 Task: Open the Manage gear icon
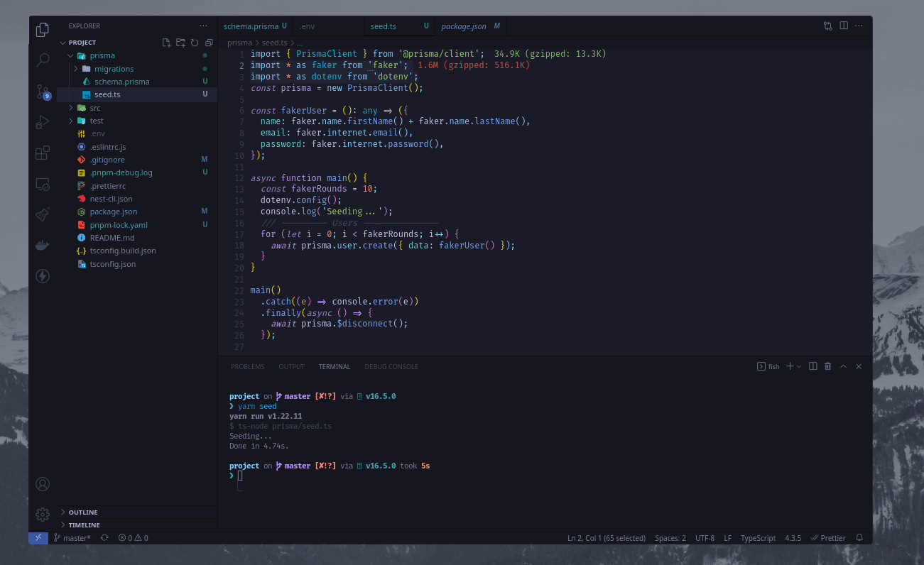click(x=43, y=514)
